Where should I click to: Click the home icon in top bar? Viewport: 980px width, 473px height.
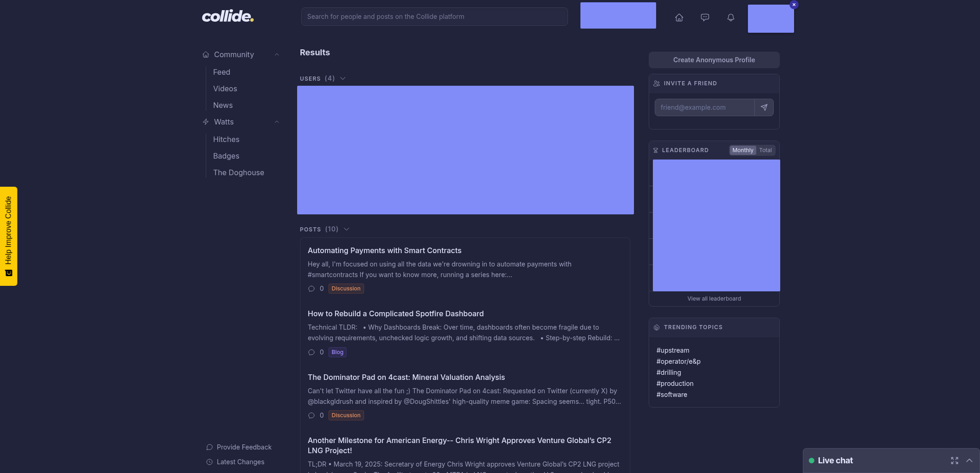point(679,18)
